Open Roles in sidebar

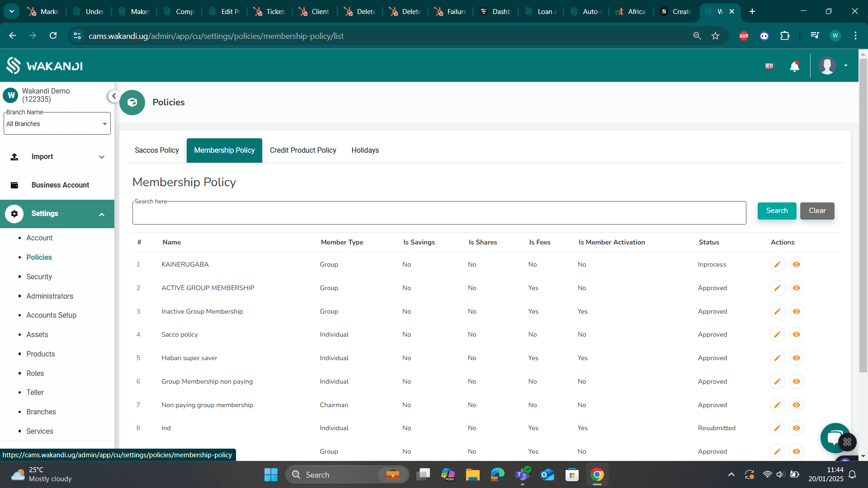[35, 374]
